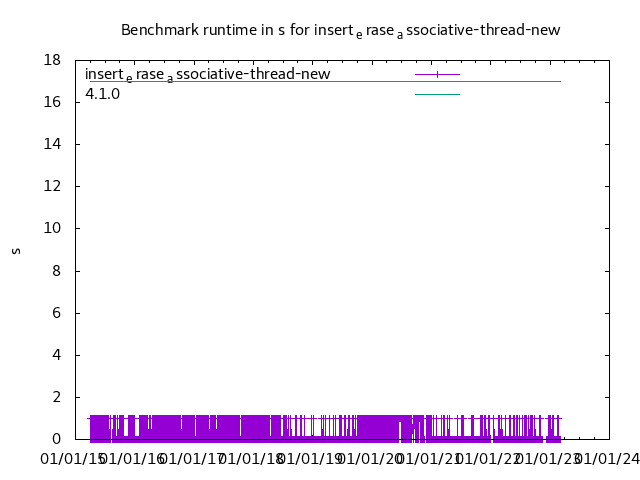Viewport: 640px width, 480px height.
Task: Click the 01/01/24 x-axis date label
Action: click(x=608, y=459)
